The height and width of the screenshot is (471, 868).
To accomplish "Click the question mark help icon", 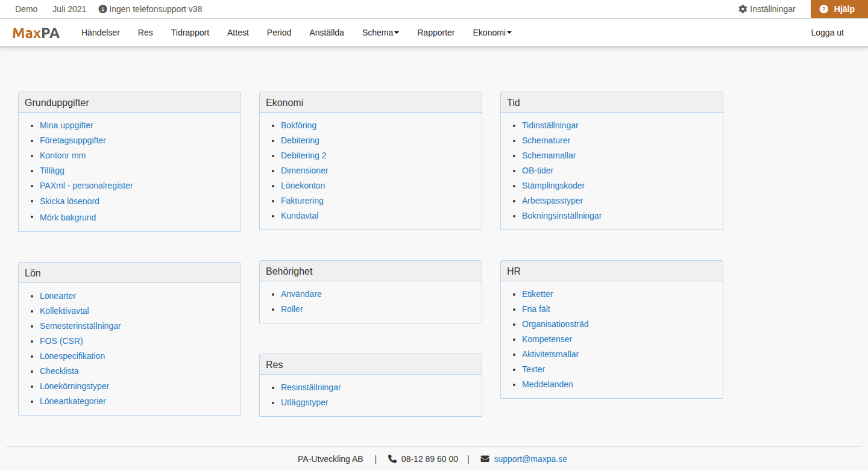I will click(x=824, y=9).
